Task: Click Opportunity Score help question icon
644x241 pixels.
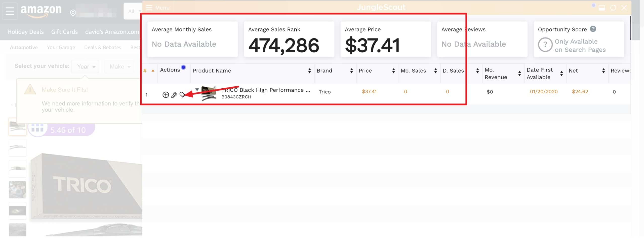Action: coord(593,29)
